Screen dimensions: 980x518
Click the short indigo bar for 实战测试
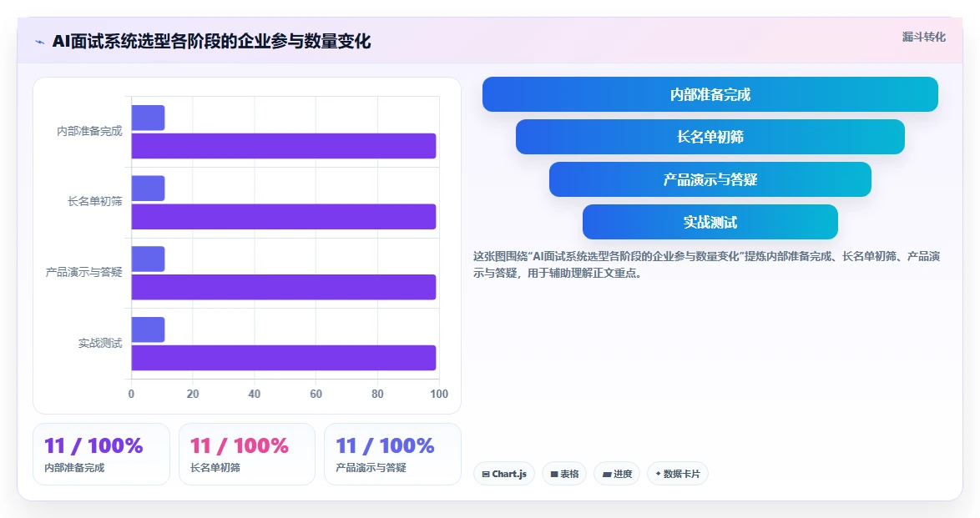click(x=148, y=330)
